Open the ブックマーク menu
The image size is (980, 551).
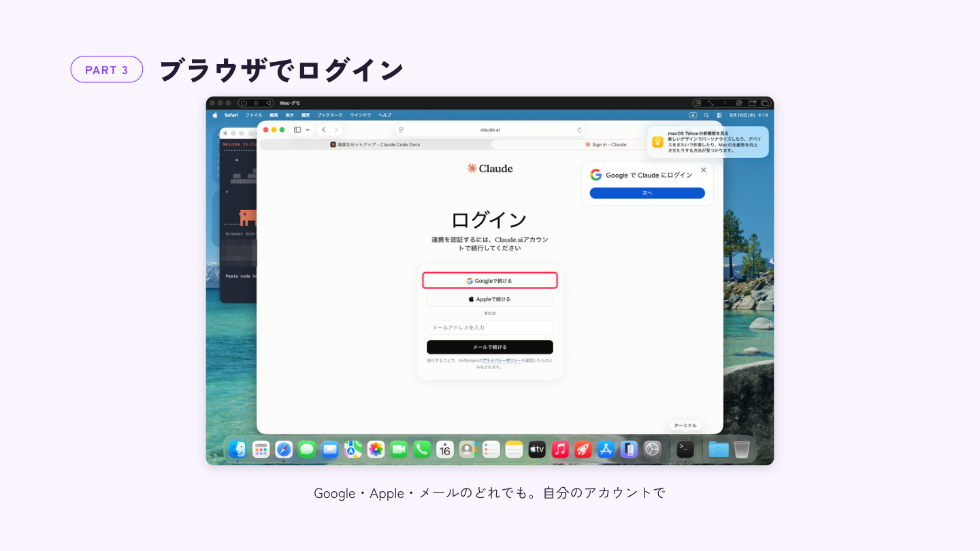point(330,115)
